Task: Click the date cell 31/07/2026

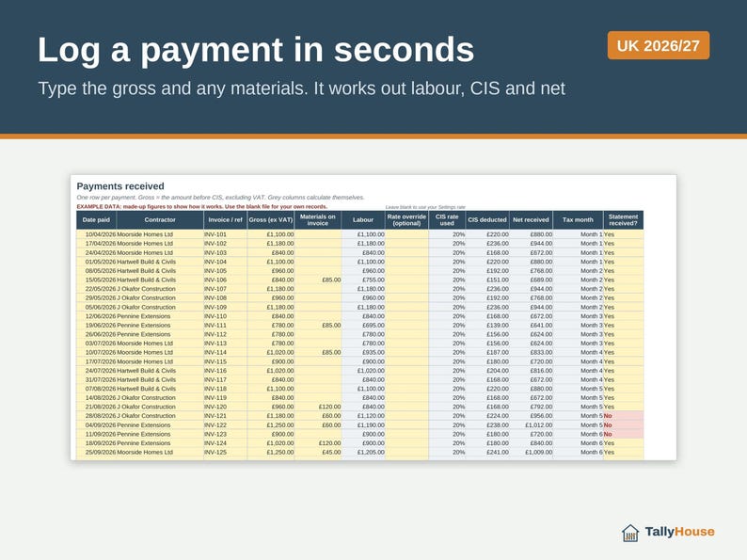Action: tap(97, 379)
